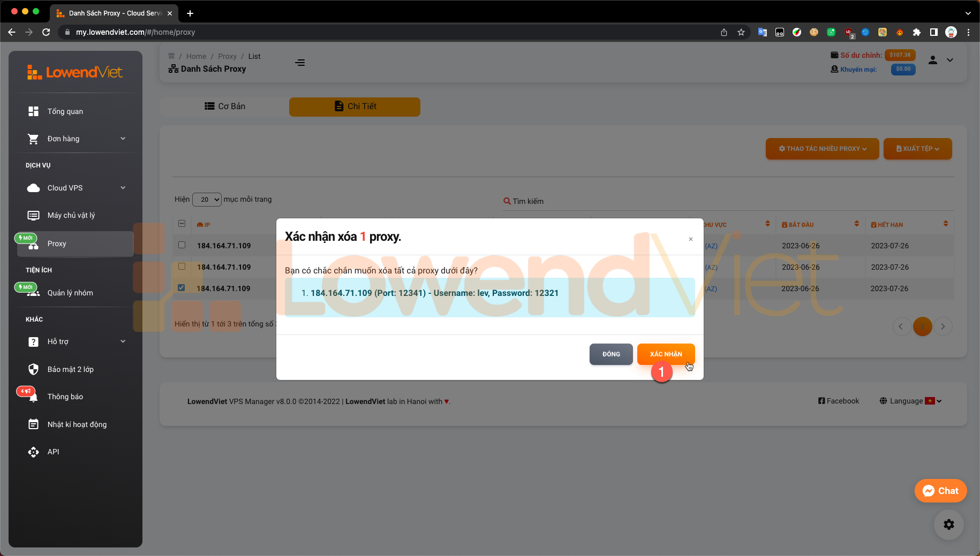
Task: Uncheck the selected third proxy row
Action: [x=182, y=288]
